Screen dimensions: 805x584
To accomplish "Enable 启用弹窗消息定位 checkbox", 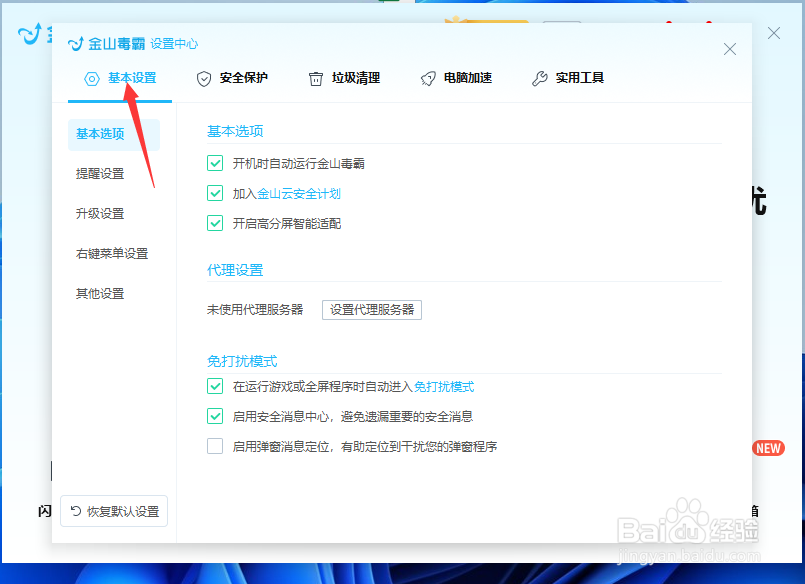I will [215, 446].
